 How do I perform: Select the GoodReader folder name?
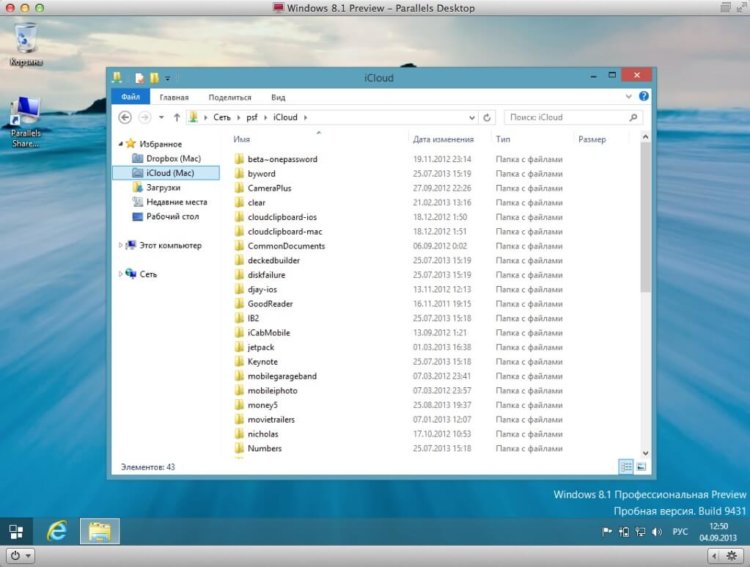(x=270, y=303)
